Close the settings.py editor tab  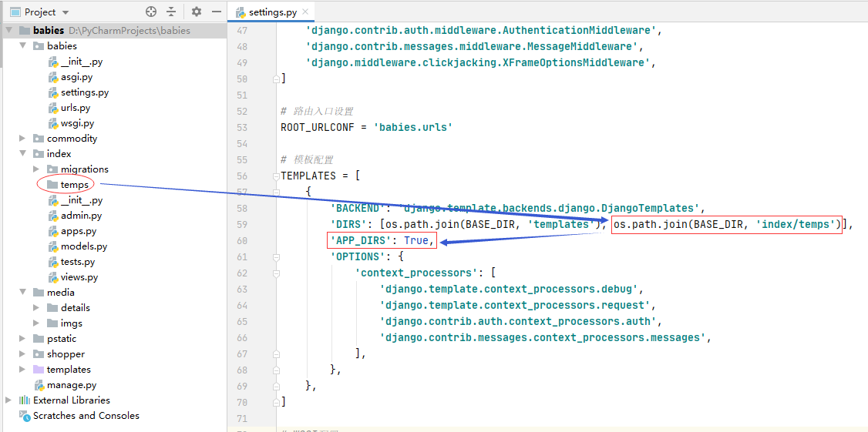305,12
